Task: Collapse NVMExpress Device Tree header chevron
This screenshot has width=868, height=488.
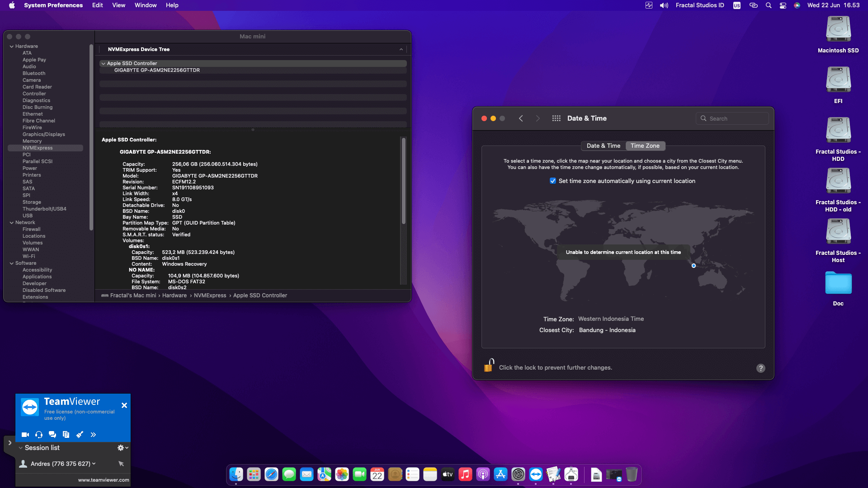Action: click(401, 49)
